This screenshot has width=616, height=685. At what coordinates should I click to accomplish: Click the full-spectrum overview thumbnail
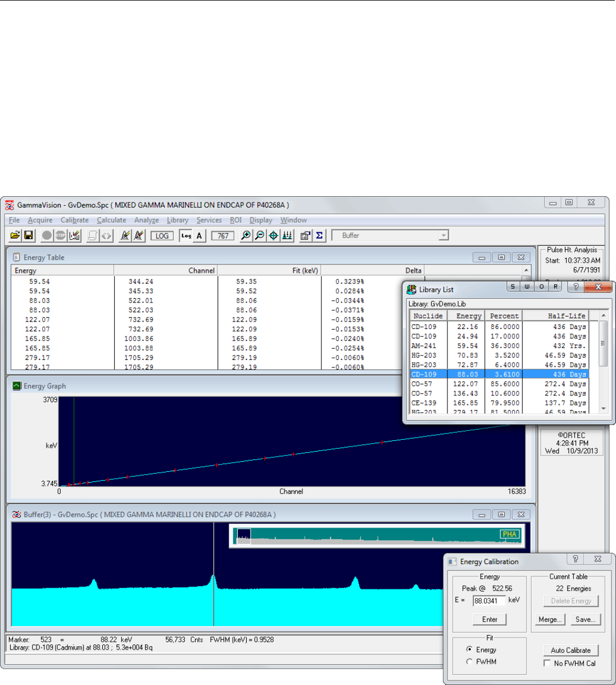pos(377,537)
